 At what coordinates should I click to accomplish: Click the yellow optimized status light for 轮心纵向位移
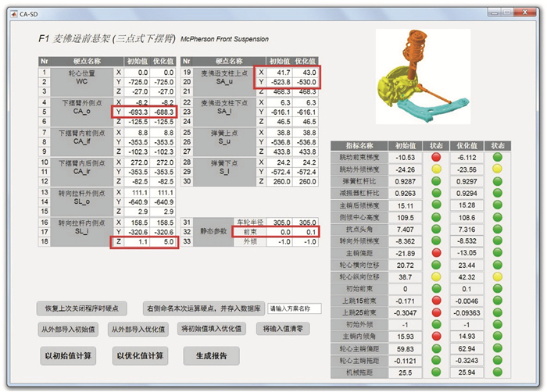pos(498,276)
